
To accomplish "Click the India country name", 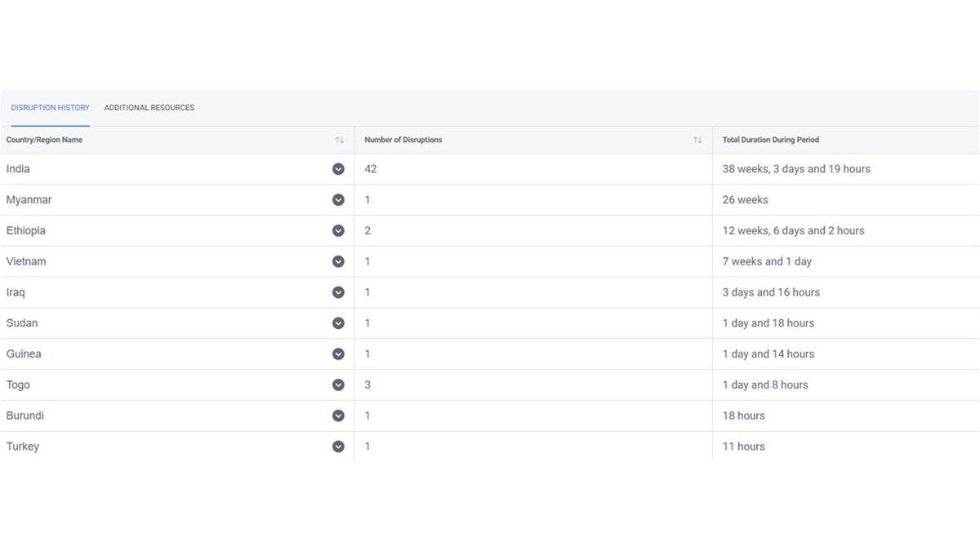I will point(18,169).
